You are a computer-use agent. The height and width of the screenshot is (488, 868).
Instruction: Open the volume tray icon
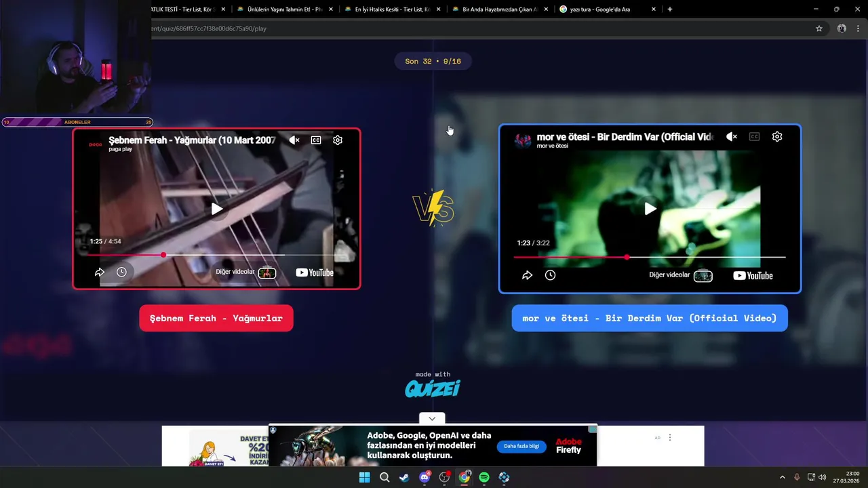(823, 477)
